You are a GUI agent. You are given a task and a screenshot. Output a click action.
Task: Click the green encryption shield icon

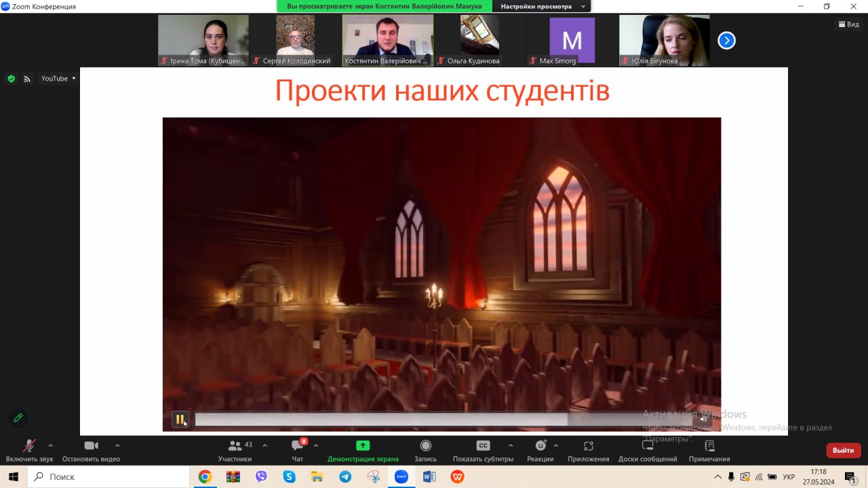click(11, 79)
